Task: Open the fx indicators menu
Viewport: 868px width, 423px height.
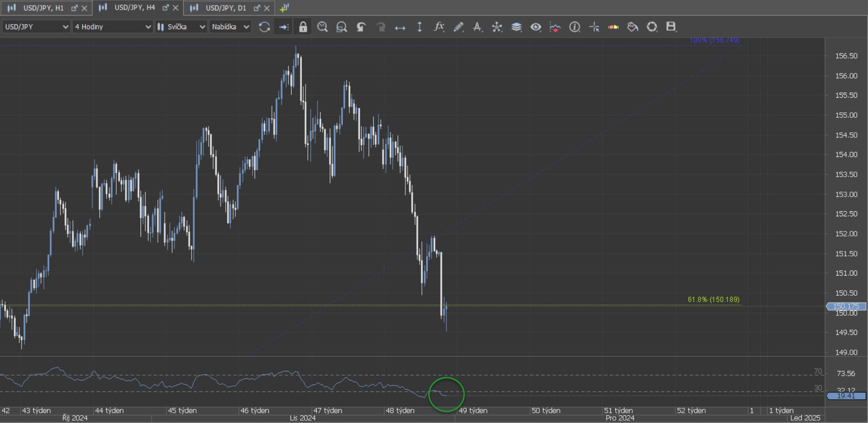Action: click(439, 27)
